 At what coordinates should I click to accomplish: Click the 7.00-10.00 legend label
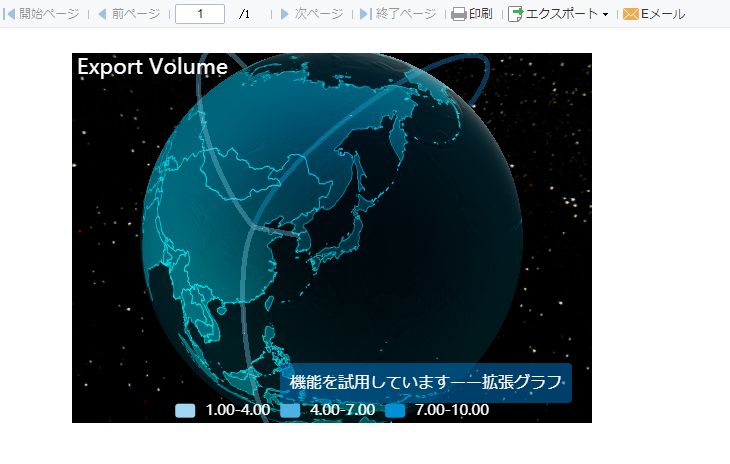click(x=452, y=410)
